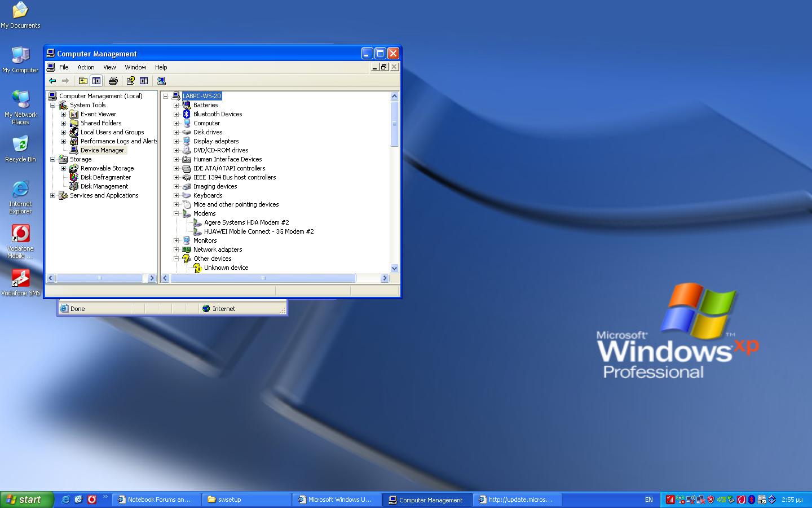This screenshot has width=812, height=508.
Task: Select the Vodafone SMS desktop shortcut
Action: (20, 283)
